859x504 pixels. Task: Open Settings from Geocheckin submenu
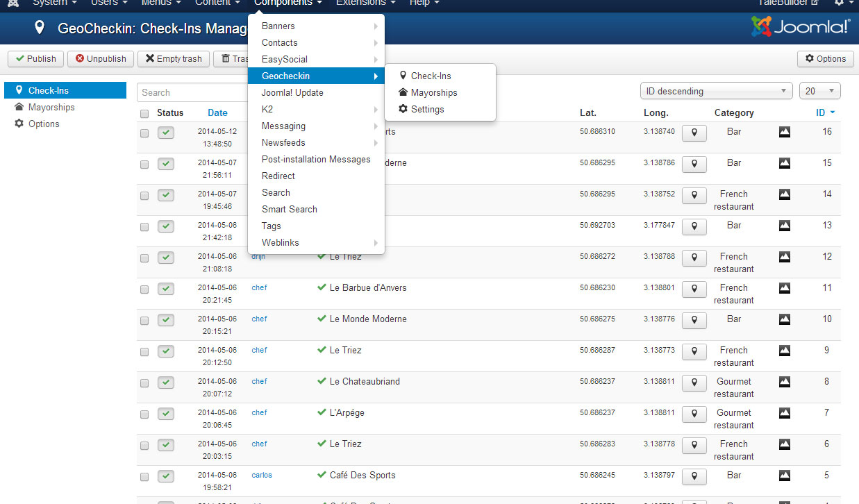[440, 110]
